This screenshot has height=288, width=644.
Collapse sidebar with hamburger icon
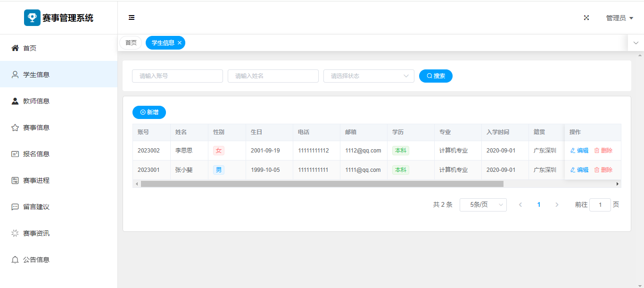point(132,17)
